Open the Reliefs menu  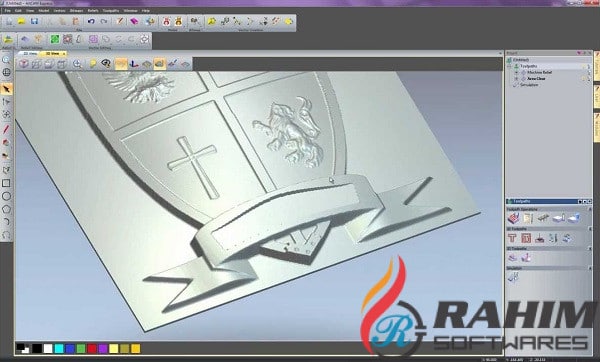point(93,11)
